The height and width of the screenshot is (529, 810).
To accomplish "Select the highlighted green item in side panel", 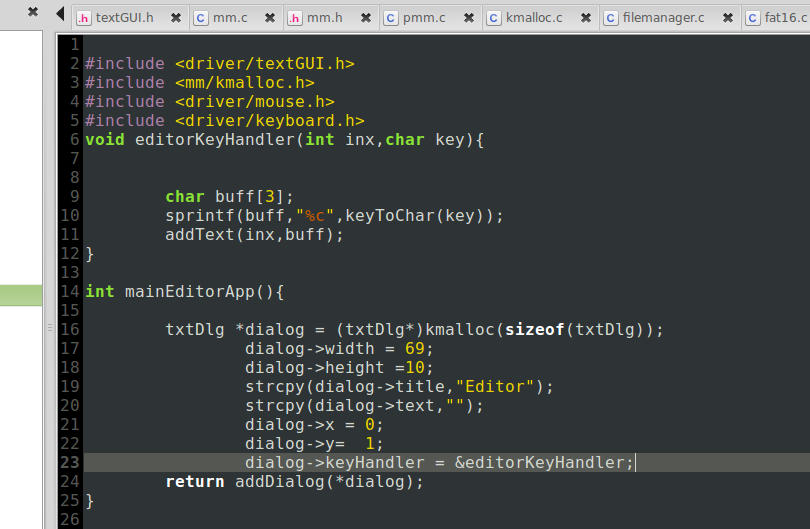I will point(20,295).
